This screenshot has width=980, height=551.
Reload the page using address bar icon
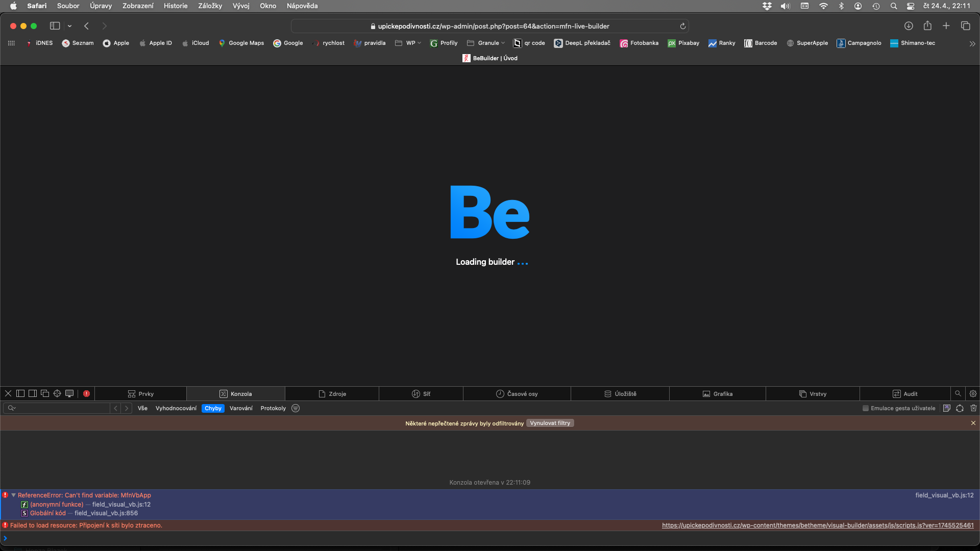(x=682, y=26)
